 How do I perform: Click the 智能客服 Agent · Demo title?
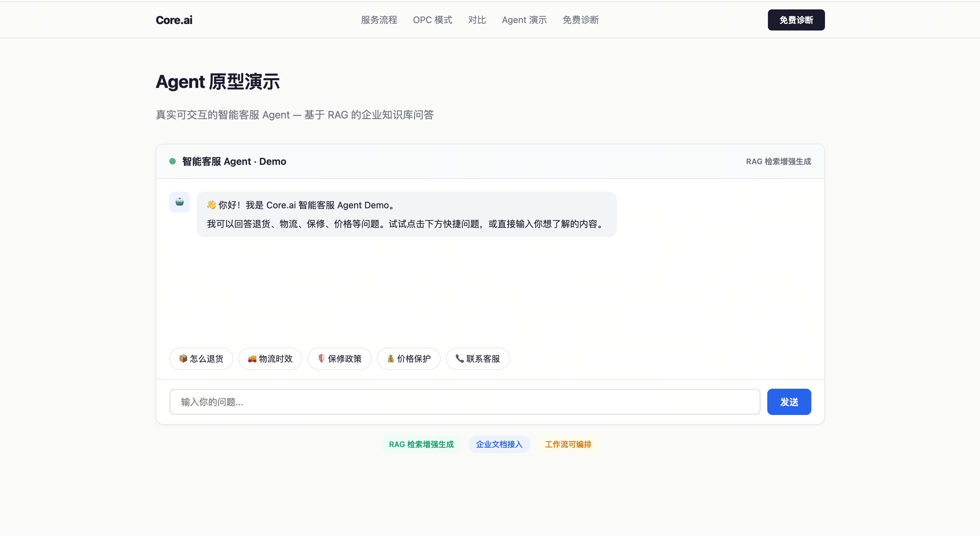point(234,161)
